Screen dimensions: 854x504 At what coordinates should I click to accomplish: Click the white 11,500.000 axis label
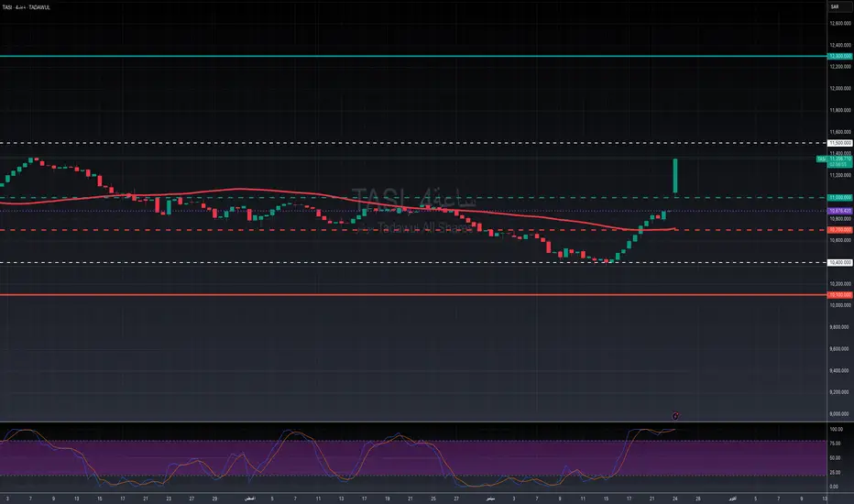tap(839, 143)
